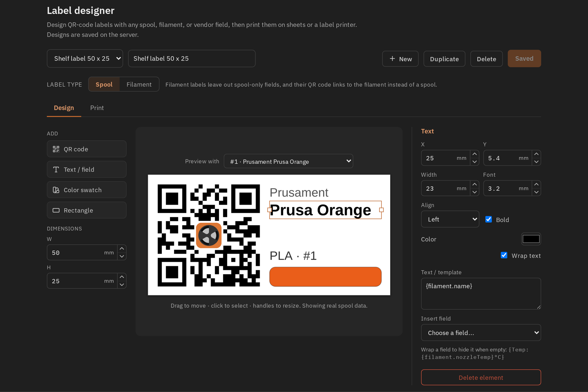Select the orange color bar on label
This screenshot has width=588, height=392.
tap(325, 277)
